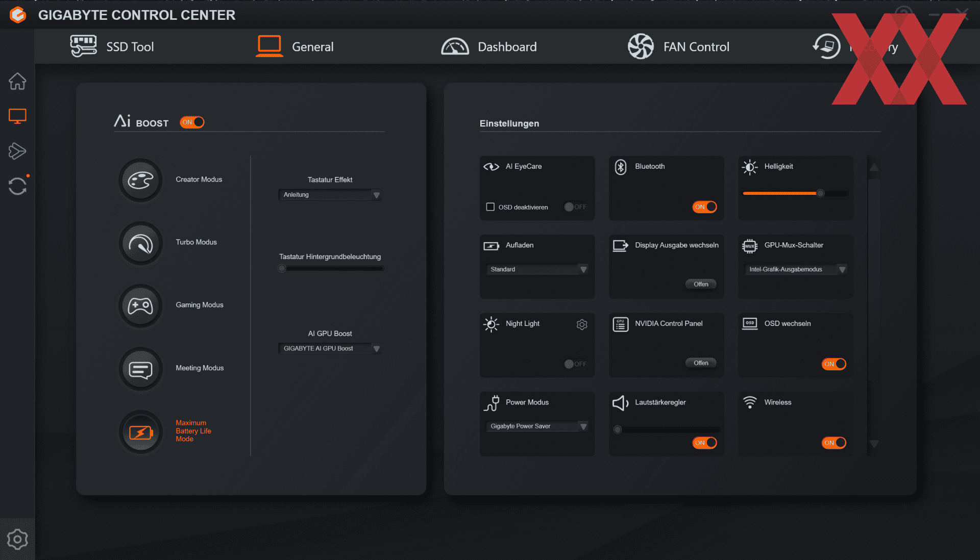
Task: Click the Bluetooth symbol icon
Action: click(621, 167)
